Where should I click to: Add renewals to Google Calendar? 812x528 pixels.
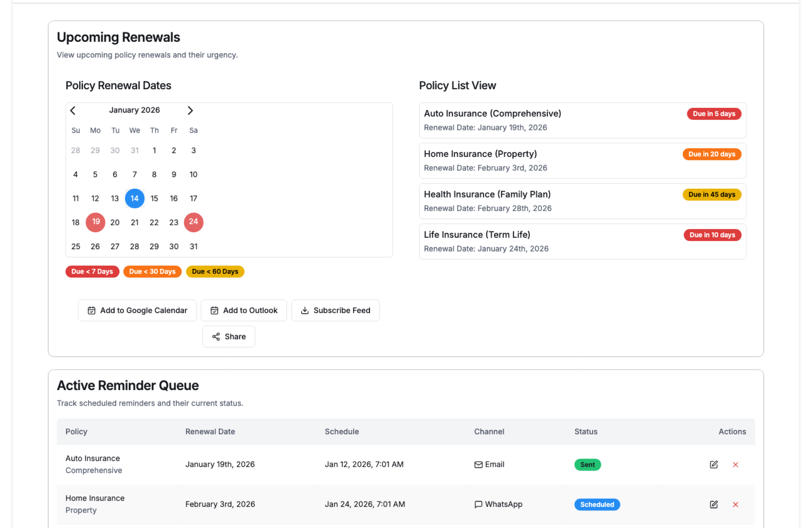pos(137,310)
